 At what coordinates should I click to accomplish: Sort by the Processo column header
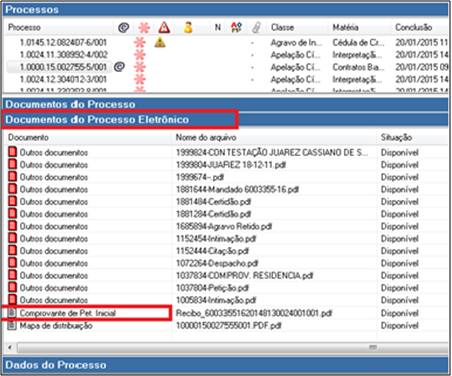coord(25,27)
